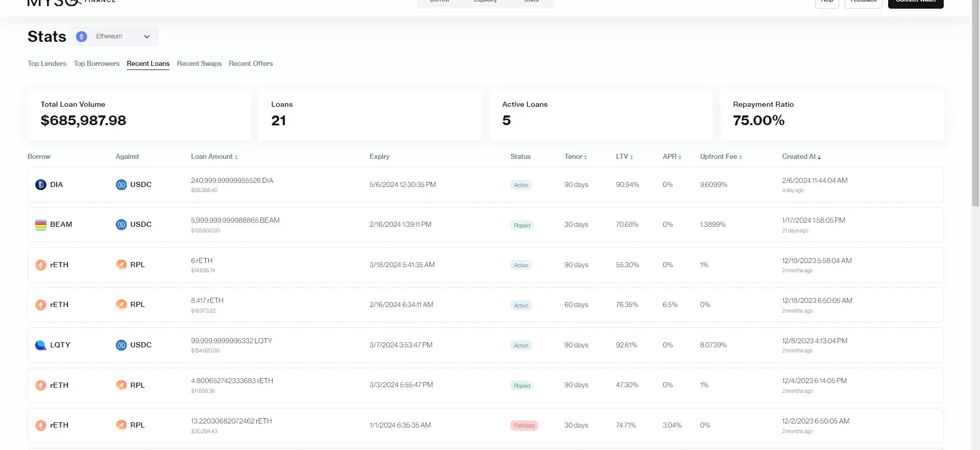
Task: Click the DIA token icon
Action: 41,185
